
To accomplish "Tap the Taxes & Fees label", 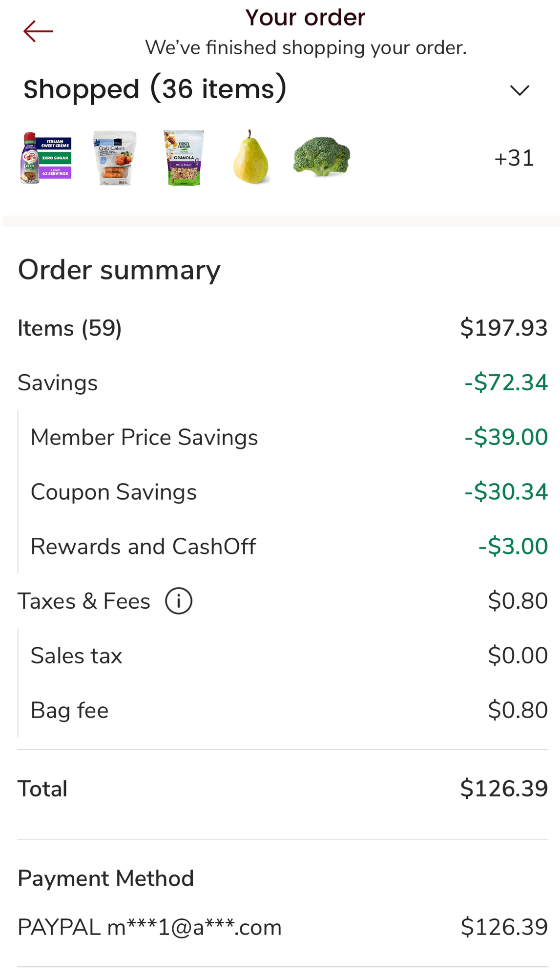I will tap(84, 601).
